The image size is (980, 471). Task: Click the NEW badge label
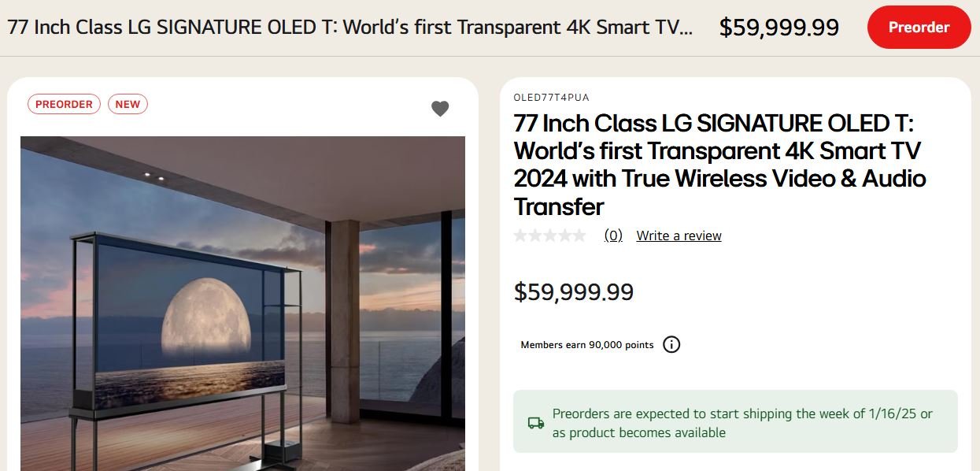pyautogui.click(x=128, y=103)
